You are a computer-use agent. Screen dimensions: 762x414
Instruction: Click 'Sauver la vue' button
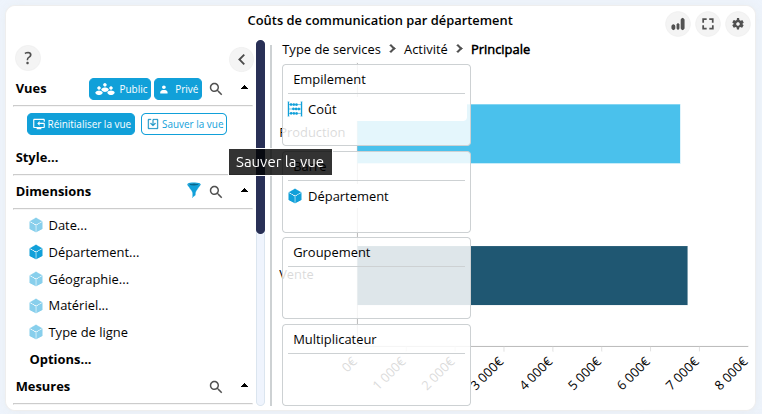coord(184,124)
